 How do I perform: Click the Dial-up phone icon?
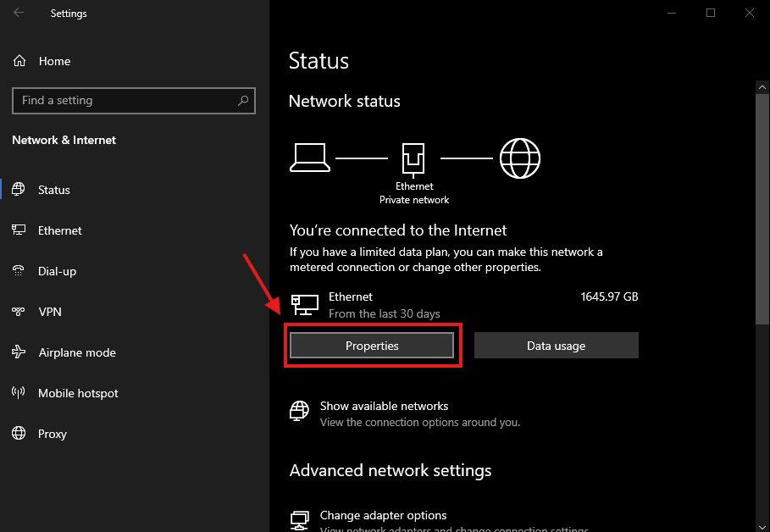tap(19, 271)
